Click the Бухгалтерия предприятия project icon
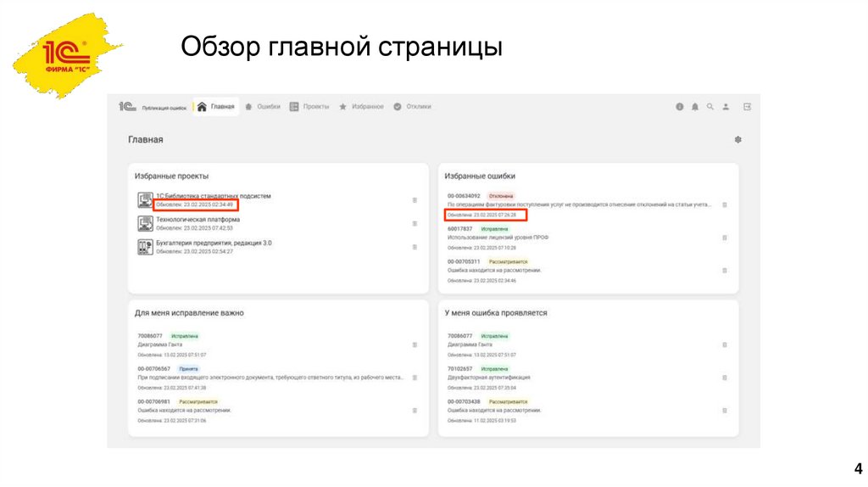Image resolution: width=868 pixels, height=487 pixels. 145,247
